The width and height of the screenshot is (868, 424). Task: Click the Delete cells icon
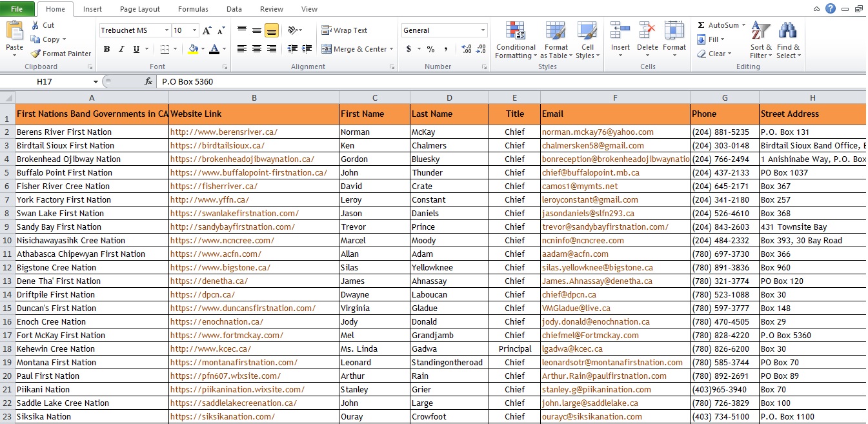point(647,30)
